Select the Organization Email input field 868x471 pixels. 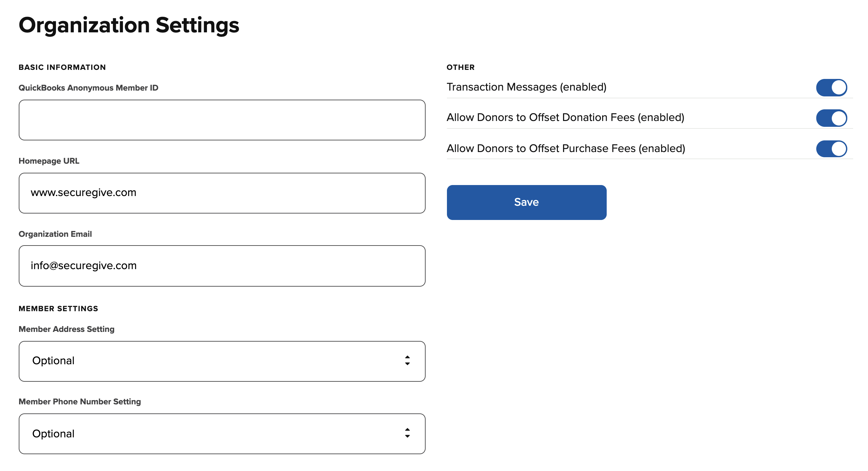coord(222,266)
